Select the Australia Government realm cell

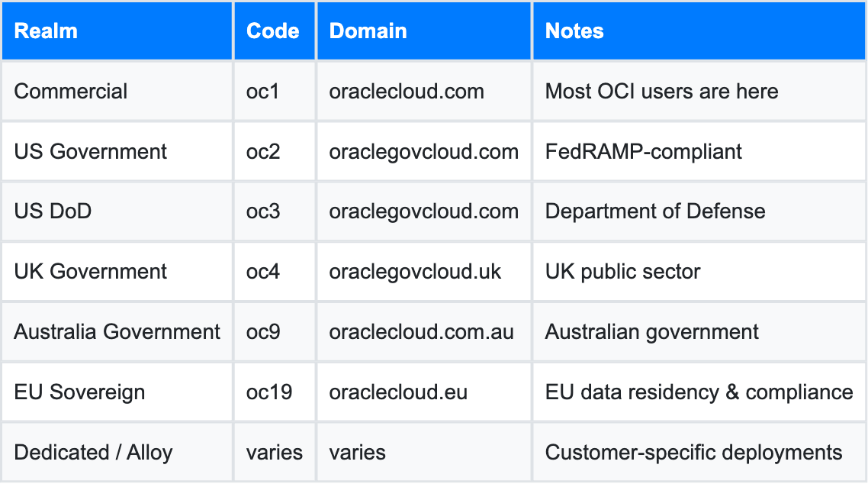pyautogui.click(x=117, y=332)
